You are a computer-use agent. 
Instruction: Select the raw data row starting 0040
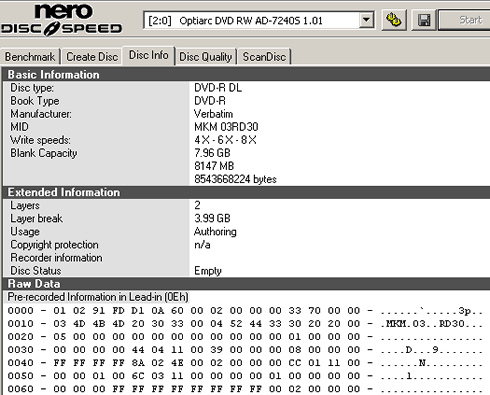245,363
